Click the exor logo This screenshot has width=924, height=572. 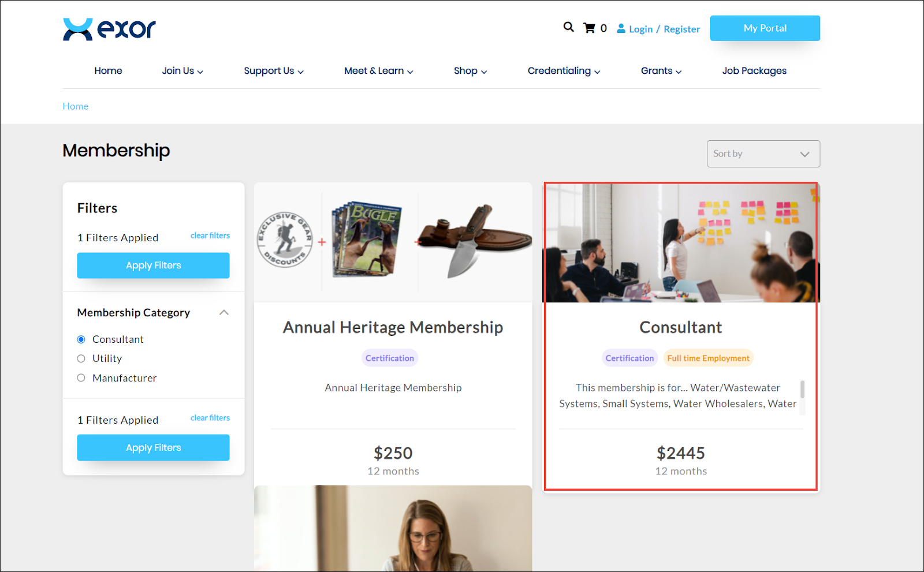pos(110,29)
